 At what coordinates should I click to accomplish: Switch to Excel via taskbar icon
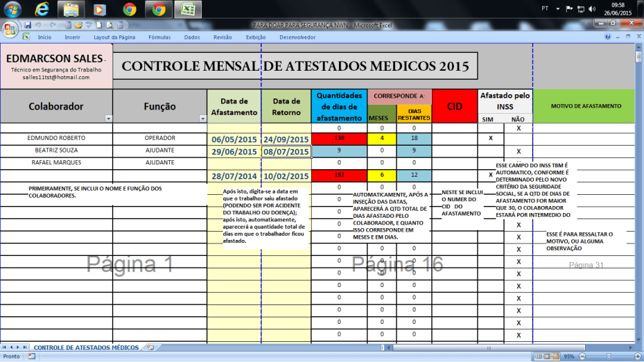(x=188, y=9)
